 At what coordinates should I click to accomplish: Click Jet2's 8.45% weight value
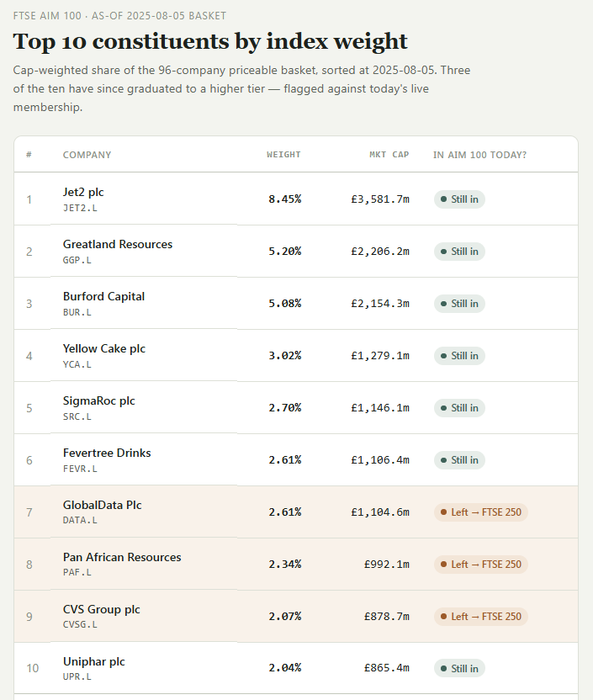tap(284, 199)
